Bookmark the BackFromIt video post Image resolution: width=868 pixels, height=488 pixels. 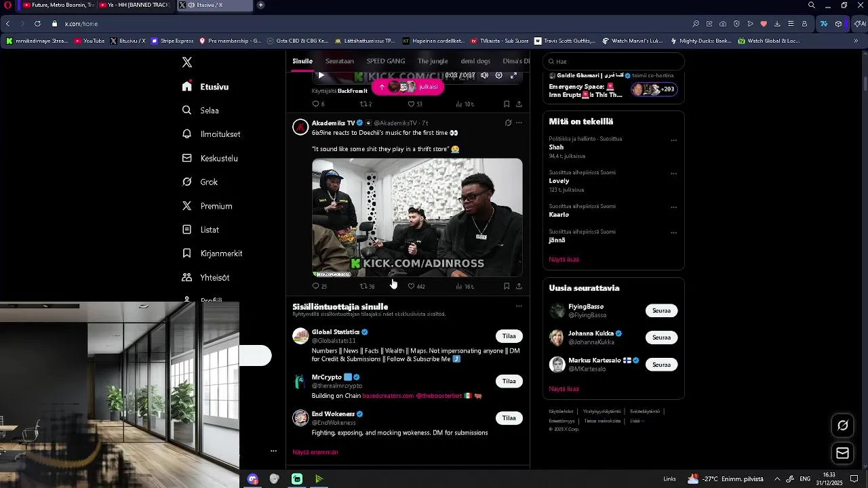click(507, 104)
